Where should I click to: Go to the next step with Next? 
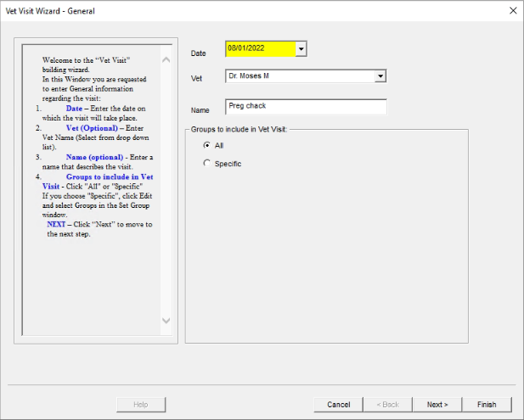pyautogui.click(x=437, y=405)
